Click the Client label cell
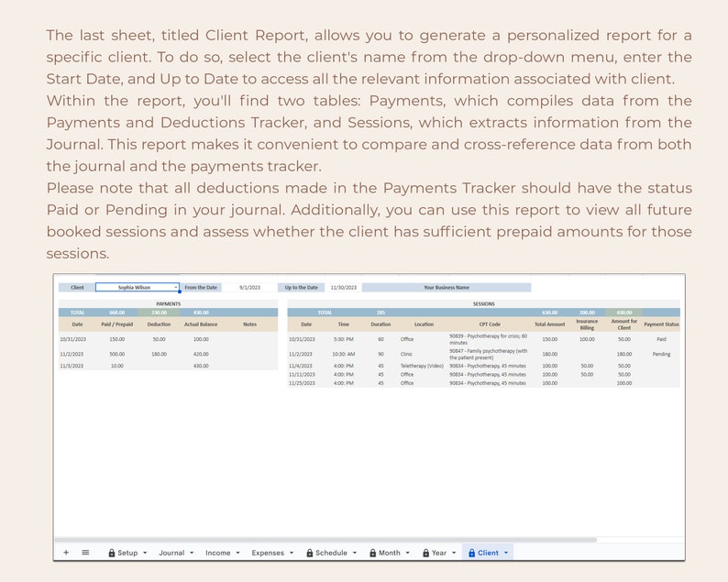This screenshot has height=582, width=728. tap(77, 288)
